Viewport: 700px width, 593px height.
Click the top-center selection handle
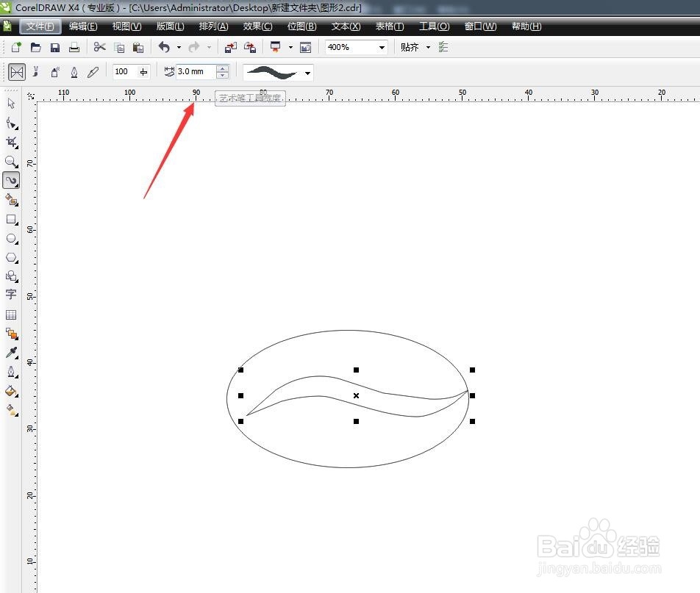[356, 370]
